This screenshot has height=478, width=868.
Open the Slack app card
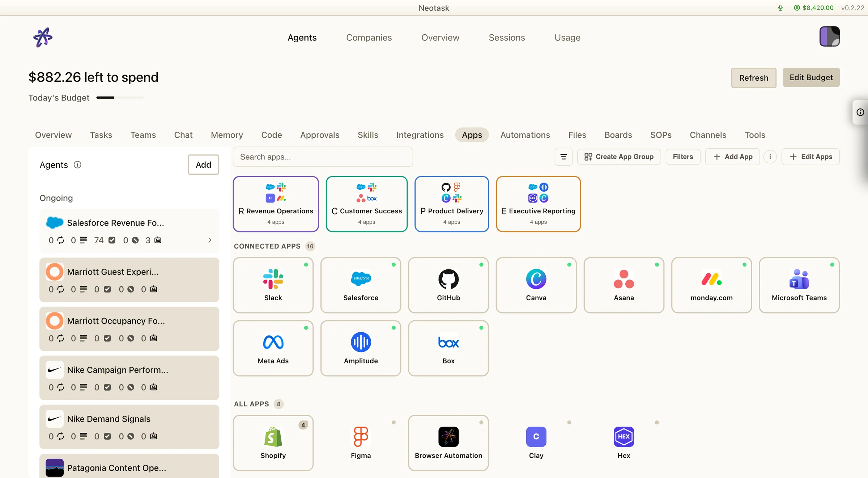[273, 285]
